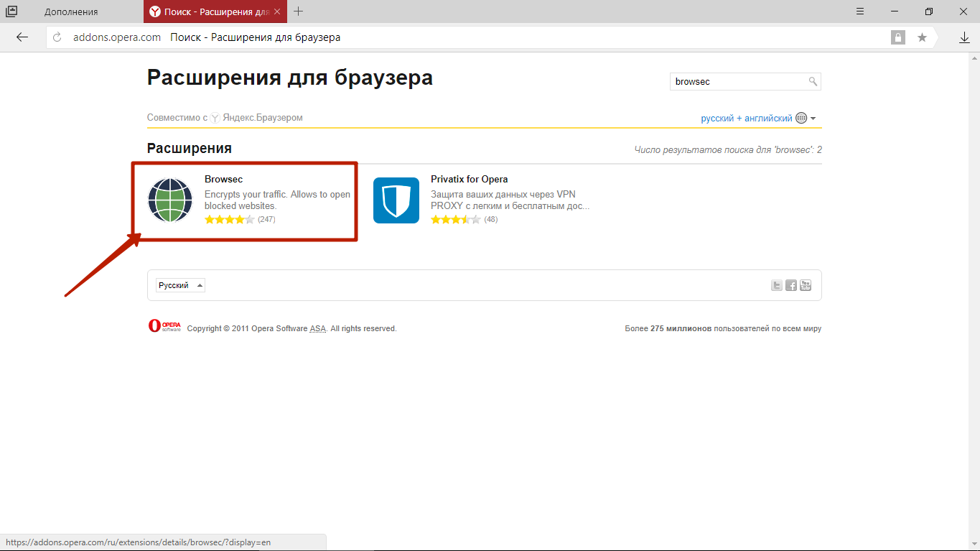Screen dimensions: 980x551
Task: Click the Privatix star rating
Action: (x=456, y=220)
